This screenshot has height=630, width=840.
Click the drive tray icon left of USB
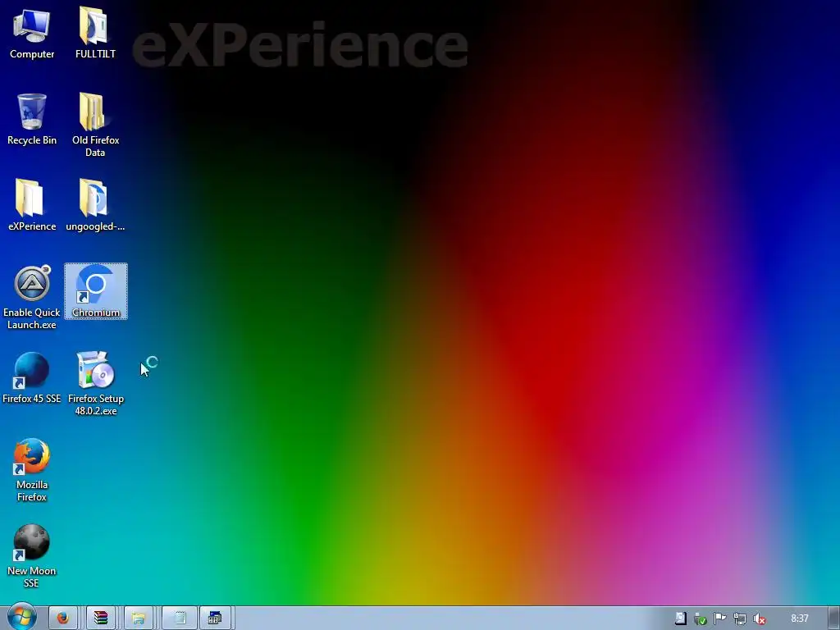tap(680, 619)
